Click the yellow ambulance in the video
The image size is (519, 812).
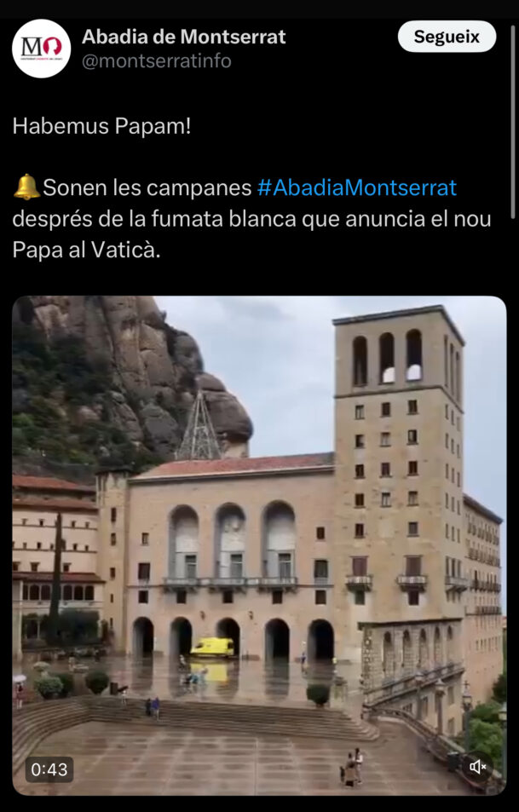[x=212, y=648]
